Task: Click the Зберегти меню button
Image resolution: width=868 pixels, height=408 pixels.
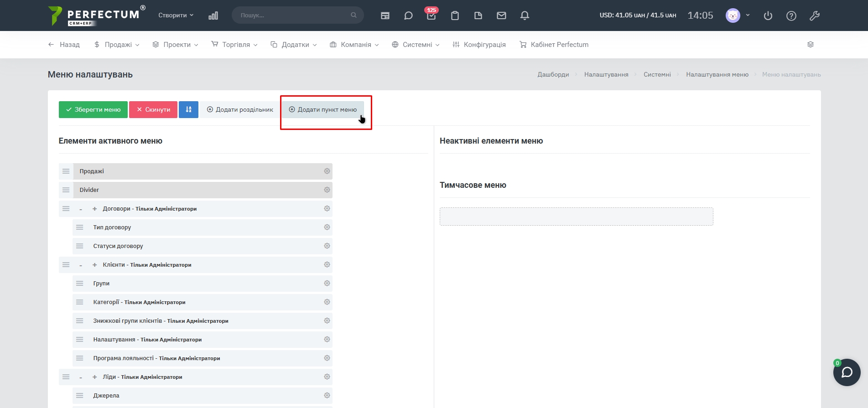Action: (x=93, y=109)
